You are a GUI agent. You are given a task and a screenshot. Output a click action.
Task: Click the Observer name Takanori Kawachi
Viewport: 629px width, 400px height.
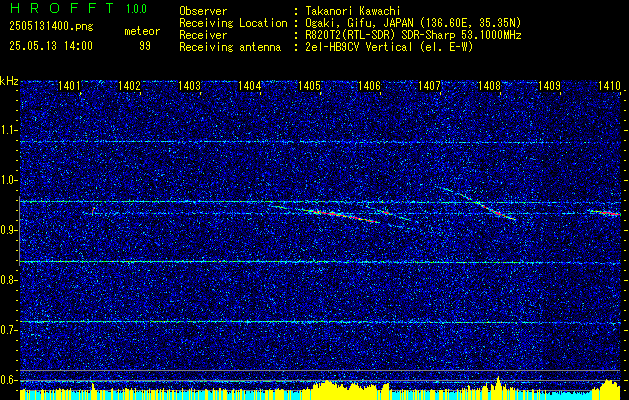coord(353,11)
